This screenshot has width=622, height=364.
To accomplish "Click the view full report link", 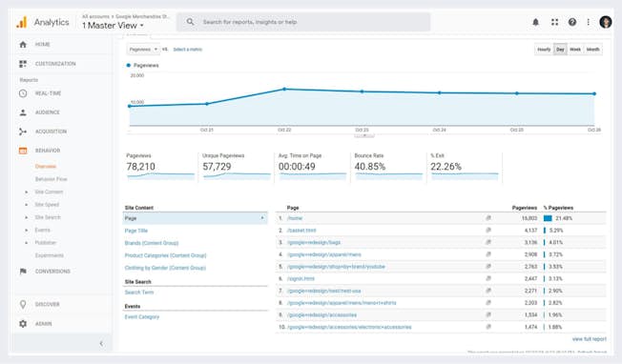I will [x=589, y=339].
